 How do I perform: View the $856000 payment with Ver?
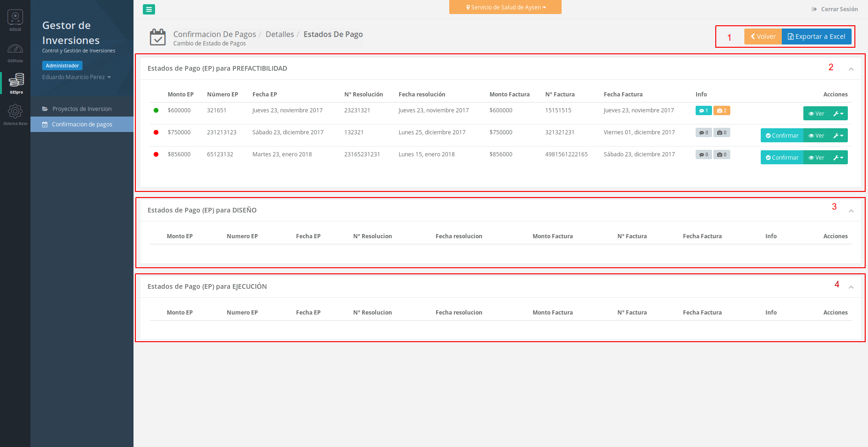pos(816,158)
